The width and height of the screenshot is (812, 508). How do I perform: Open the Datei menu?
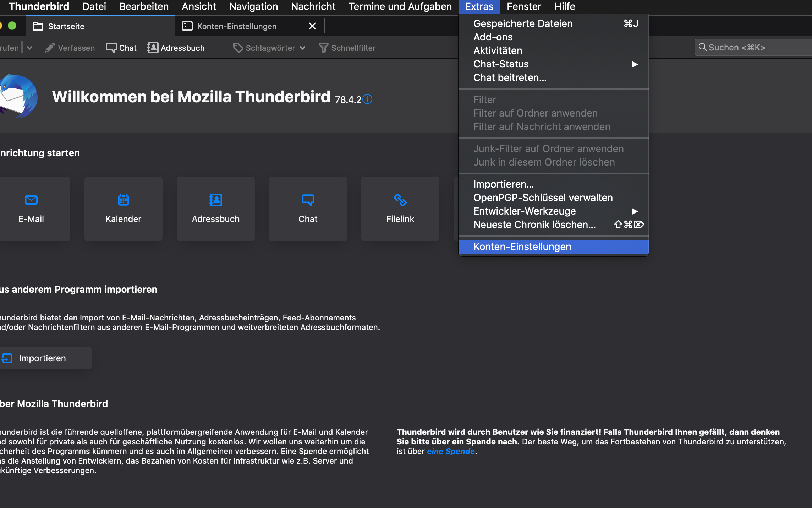pyautogui.click(x=94, y=6)
